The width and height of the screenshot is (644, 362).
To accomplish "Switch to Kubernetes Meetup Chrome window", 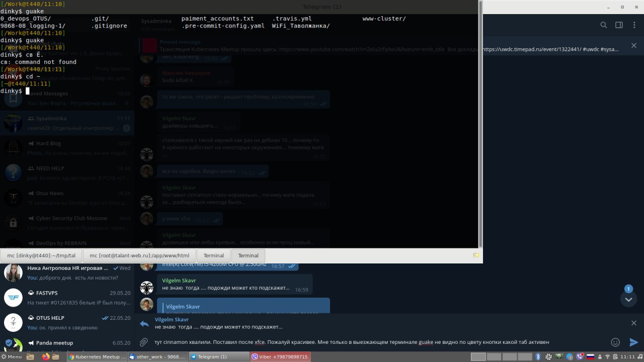I will click(97, 356).
